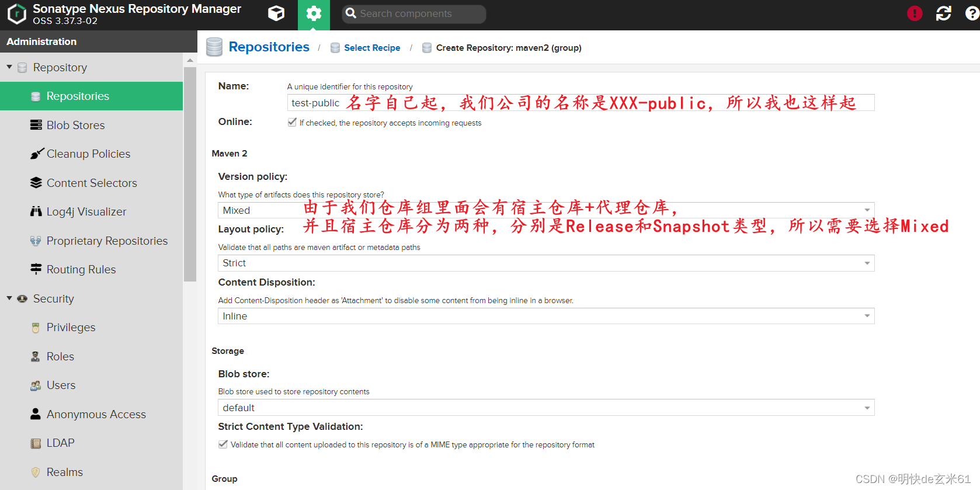Click the Select Recipe breadcrumb link
Viewport: 980px width, 490px height.
pyautogui.click(x=372, y=48)
